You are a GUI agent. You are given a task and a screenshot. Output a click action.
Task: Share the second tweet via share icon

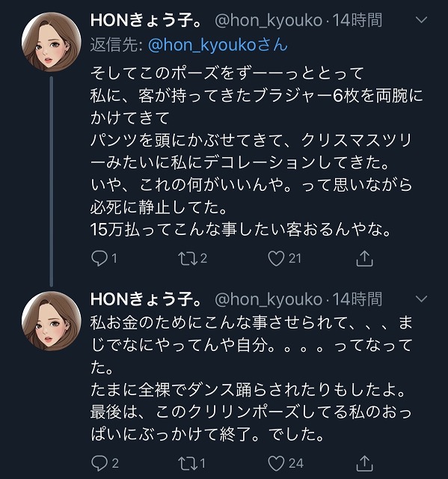(x=365, y=463)
